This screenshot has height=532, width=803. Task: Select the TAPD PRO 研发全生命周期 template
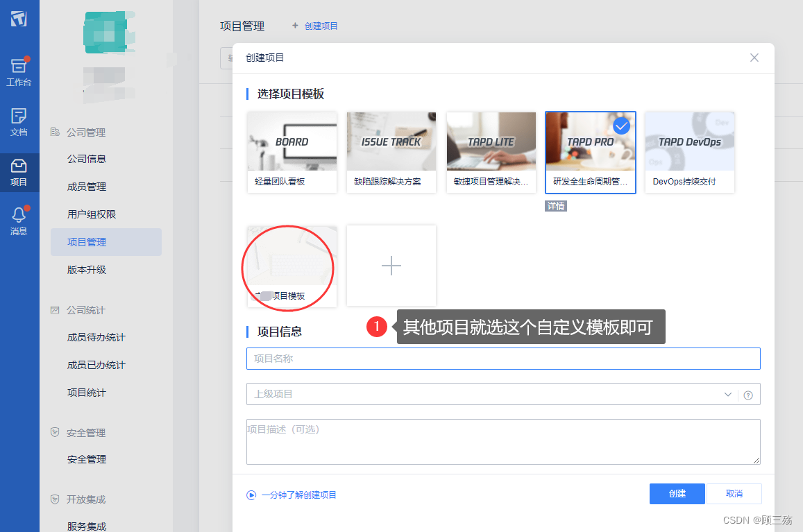(591, 152)
